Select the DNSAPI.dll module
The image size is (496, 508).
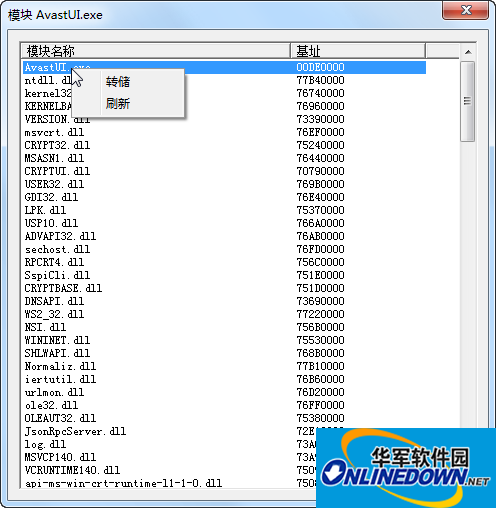54,301
